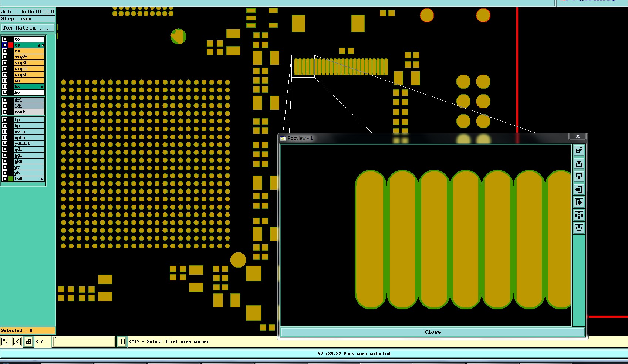Viewport: 628px width, 364px height.
Task: Click the red color swatch of ts layer
Action: [x=11, y=45]
